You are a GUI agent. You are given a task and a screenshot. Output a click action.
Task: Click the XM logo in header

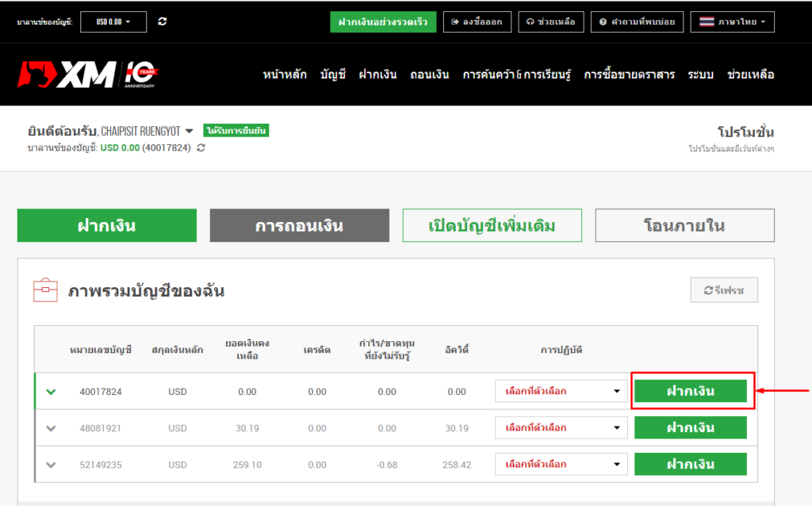[x=67, y=74]
